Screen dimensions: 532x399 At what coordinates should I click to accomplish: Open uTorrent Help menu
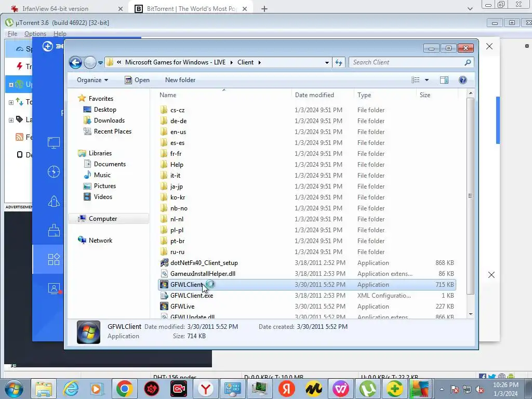pos(60,34)
